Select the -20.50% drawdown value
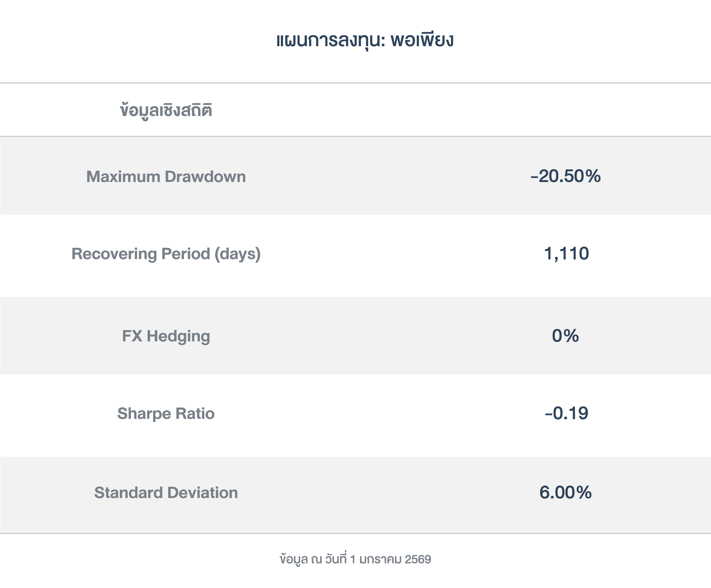This screenshot has height=588, width=711. click(566, 176)
